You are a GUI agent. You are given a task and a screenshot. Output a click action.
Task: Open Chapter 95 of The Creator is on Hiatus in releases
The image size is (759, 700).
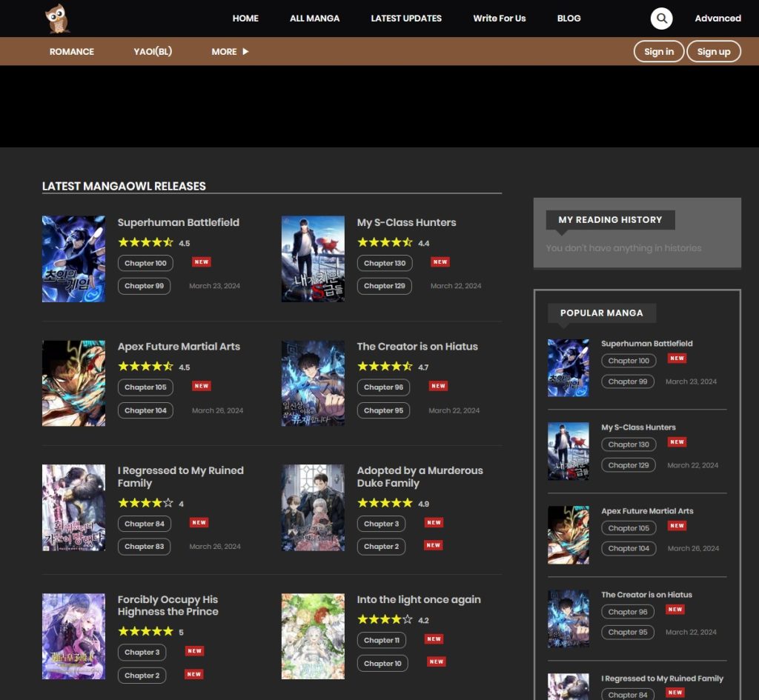(x=383, y=410)
